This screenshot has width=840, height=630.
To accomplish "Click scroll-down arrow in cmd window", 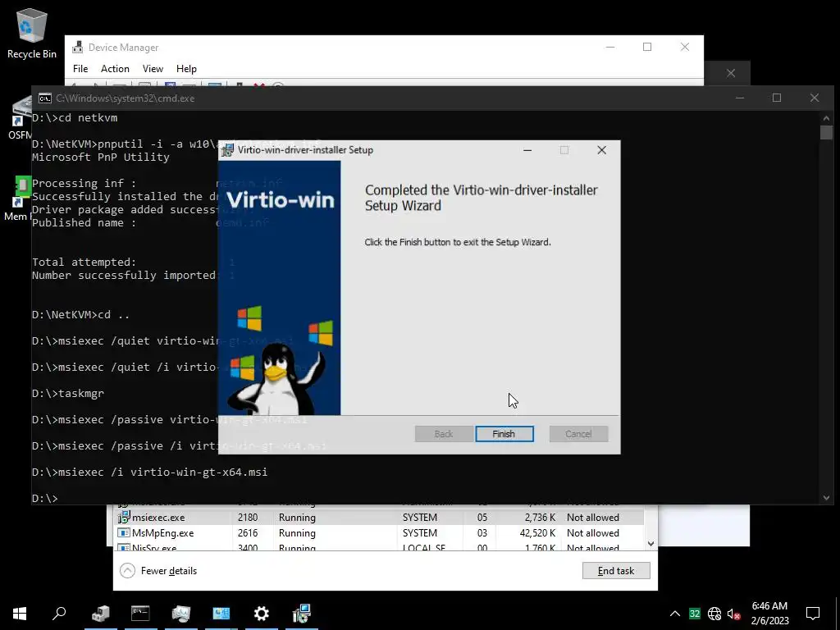I will (x=826, y=498).
